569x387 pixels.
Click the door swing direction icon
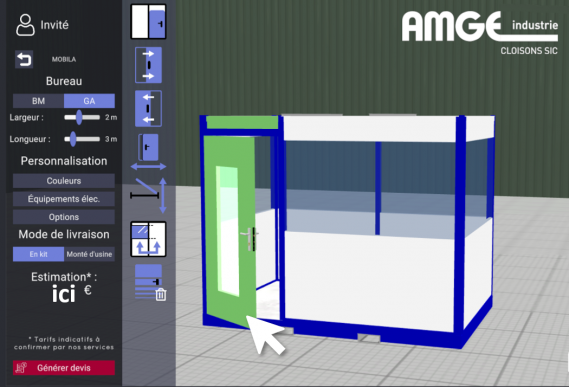(148, 196)
